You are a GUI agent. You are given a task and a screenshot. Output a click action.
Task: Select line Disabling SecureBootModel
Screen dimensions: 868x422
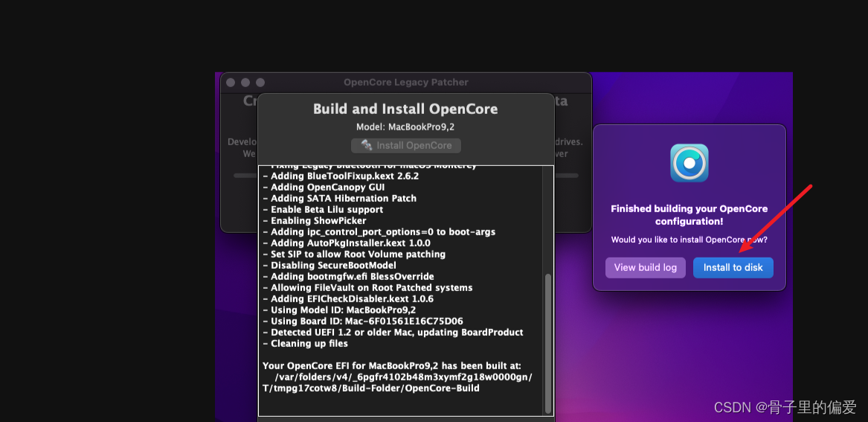329,265
